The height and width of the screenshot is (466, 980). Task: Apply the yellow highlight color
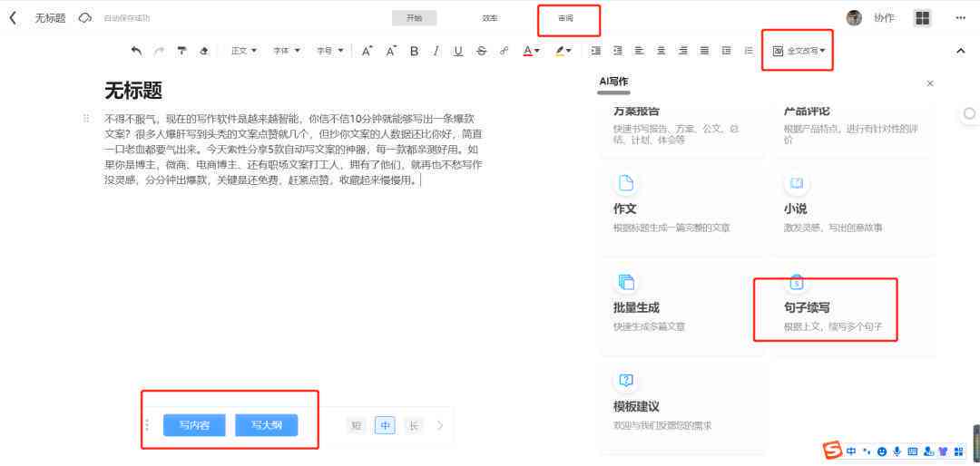560,51
